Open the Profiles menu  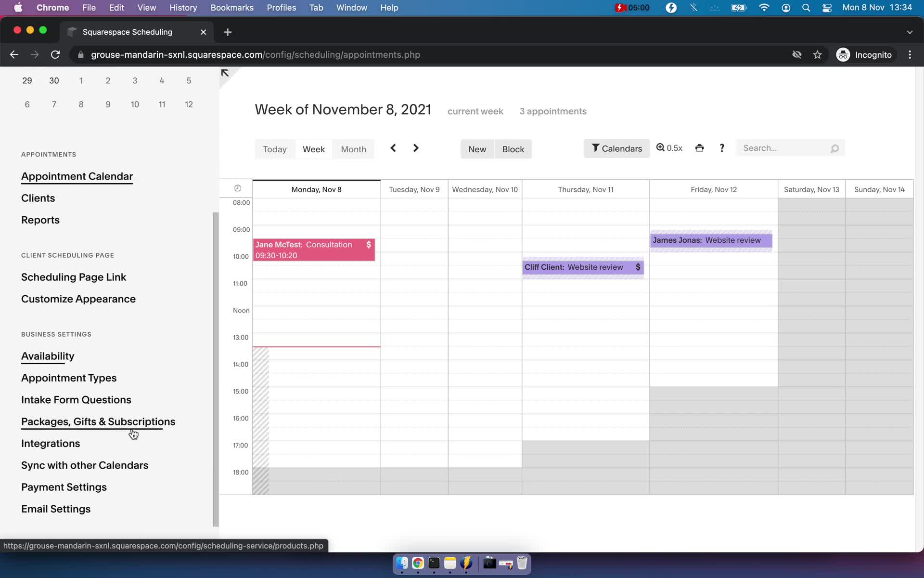coord(282,8)
